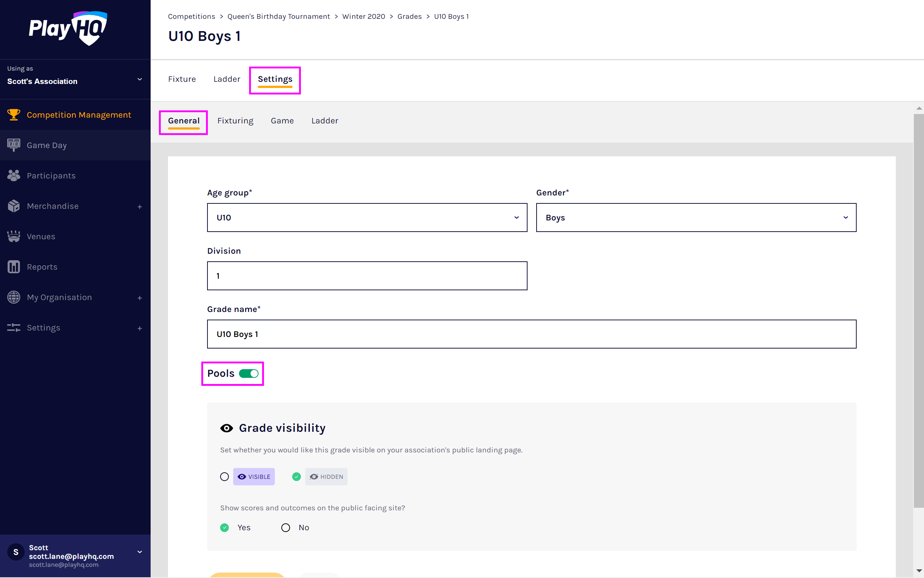924x578 pixels.
Task: Open the Gender dropdown
Action: tap(696, 218)
